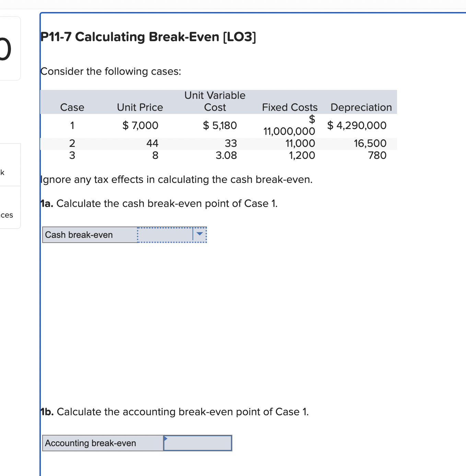Image resolution: width=466 pixels, height=476 pixels.
Task: Select the Case column header cell
Action: click(x=72, y=107)
